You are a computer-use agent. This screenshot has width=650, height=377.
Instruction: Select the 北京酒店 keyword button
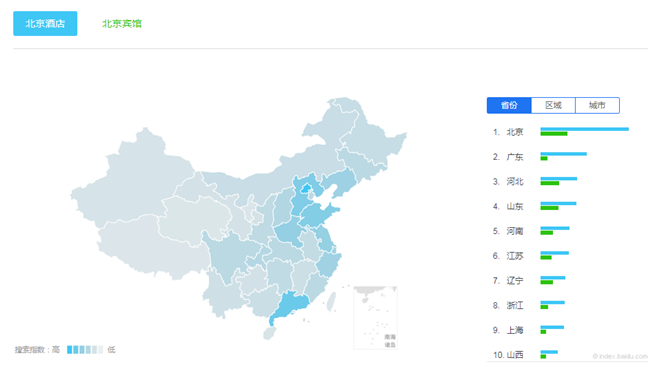[45, 24]
